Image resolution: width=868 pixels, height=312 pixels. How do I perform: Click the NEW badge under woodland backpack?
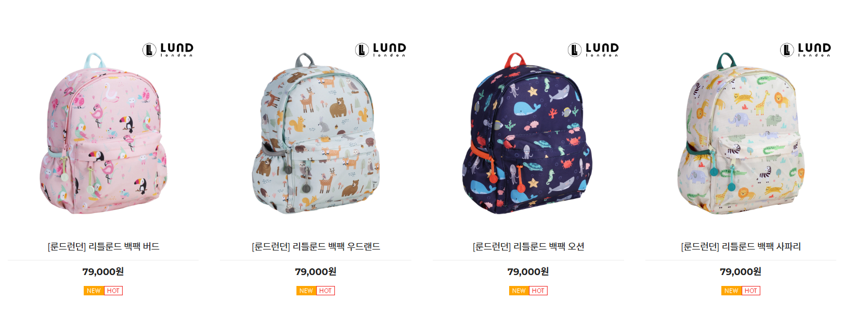coord(306,291)
